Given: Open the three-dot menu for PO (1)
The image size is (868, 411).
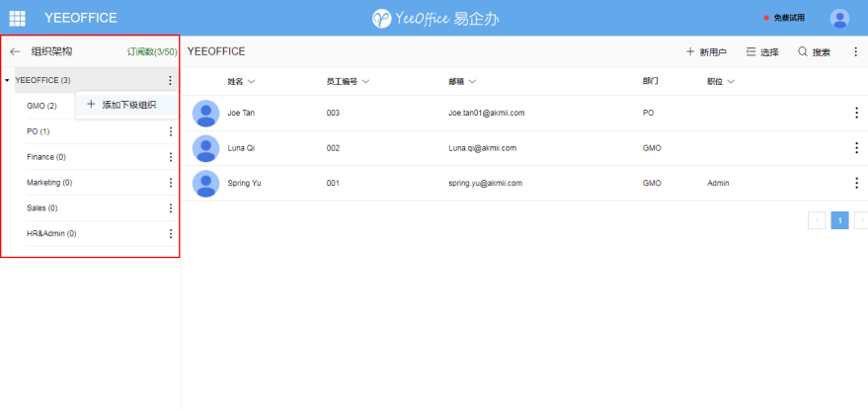Looking at the screenshot, I should click(x=171, y=131).
